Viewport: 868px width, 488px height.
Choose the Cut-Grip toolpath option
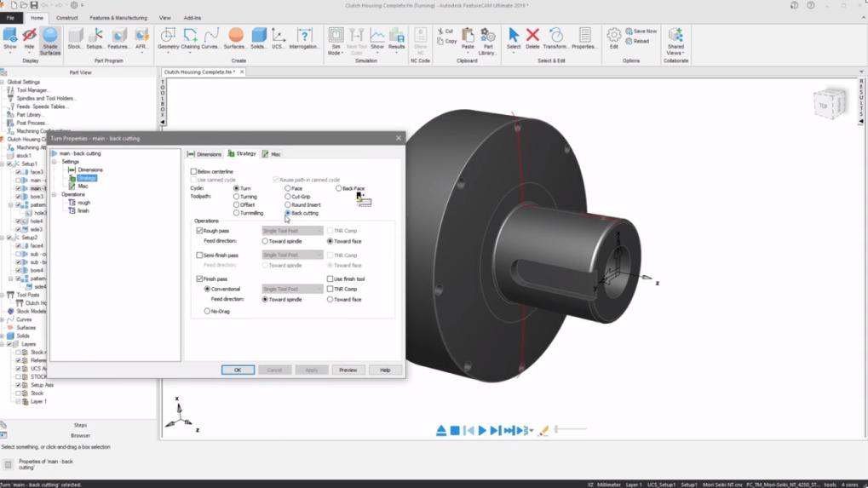pyautogui.click(x=288, y=197)
